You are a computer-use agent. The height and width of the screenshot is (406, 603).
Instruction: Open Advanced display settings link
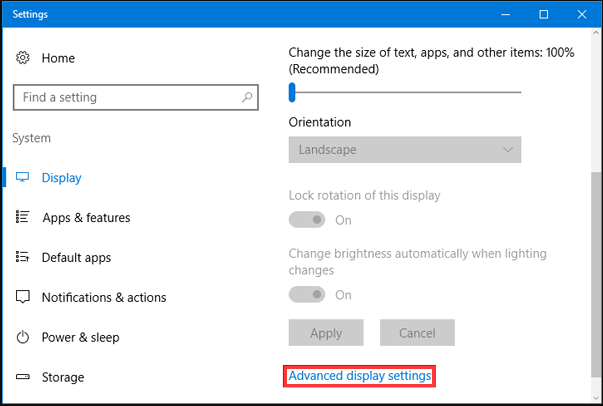point(360,376)
